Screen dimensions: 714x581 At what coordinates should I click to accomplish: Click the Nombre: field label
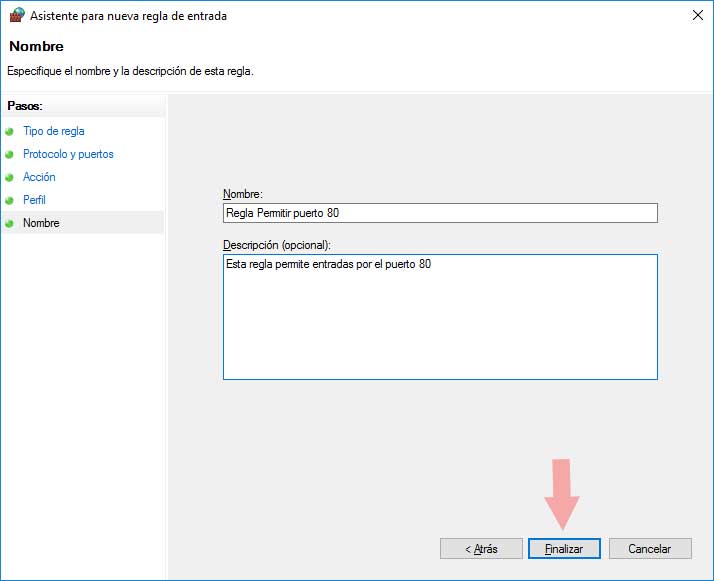(242, 193)
